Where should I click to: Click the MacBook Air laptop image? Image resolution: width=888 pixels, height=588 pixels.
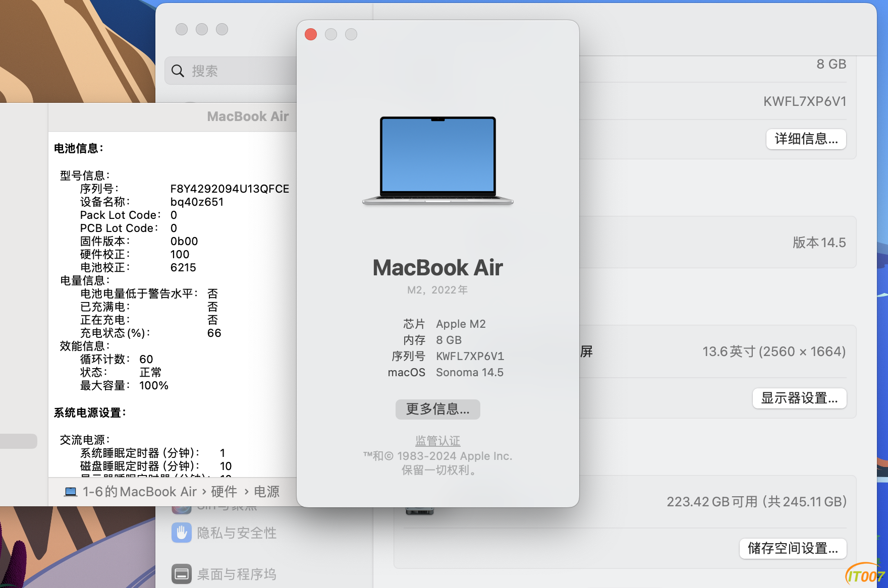[x=438, y=160]
